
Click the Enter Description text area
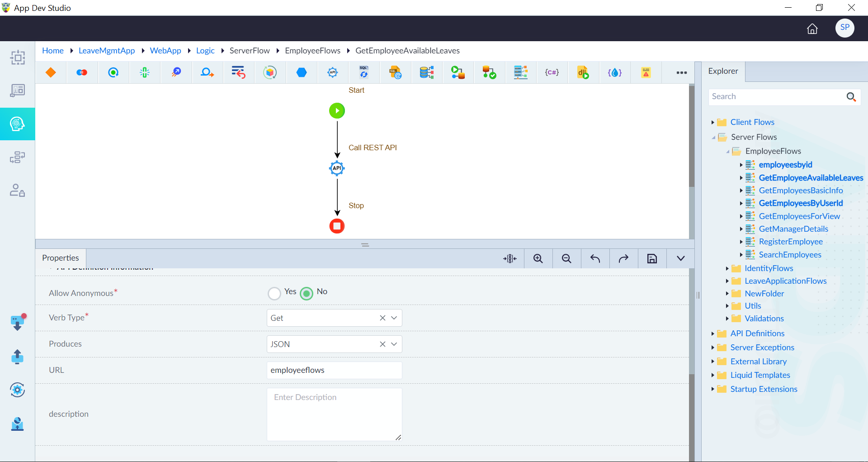[334, 414]
